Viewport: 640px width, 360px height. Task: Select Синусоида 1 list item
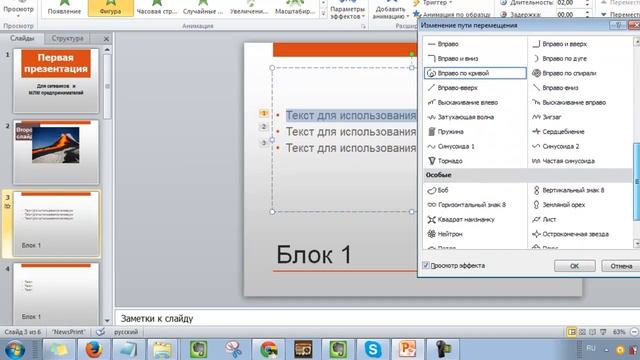(451, 146)
